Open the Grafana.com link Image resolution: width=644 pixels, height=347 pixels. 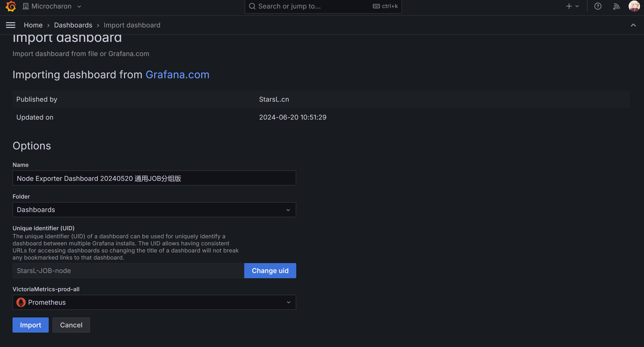point(177,75)
